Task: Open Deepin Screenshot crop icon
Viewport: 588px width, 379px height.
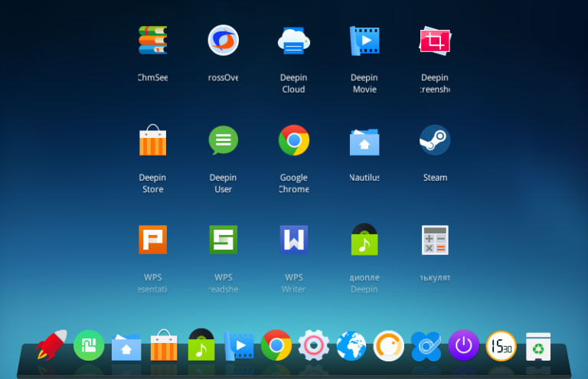Action: (x=435, y=41)
